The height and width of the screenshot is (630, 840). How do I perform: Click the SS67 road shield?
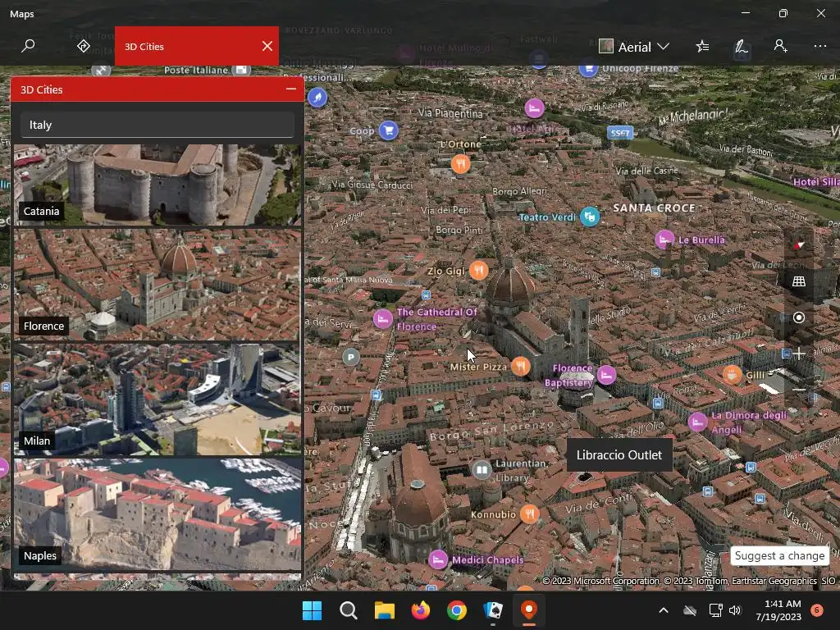620,133
